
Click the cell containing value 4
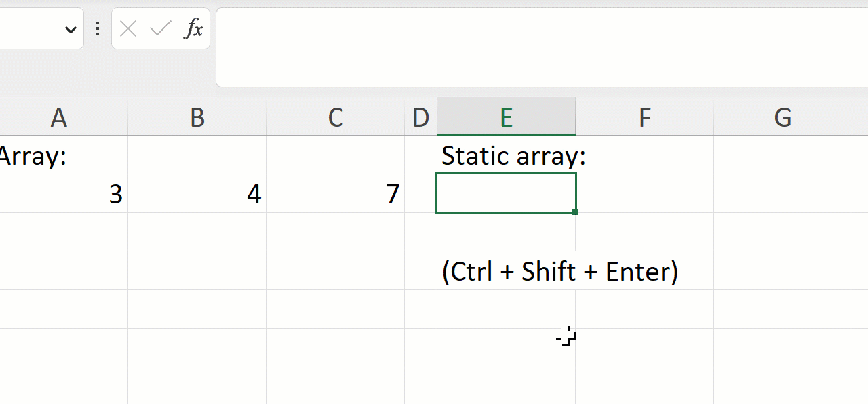tap(197, 195)
